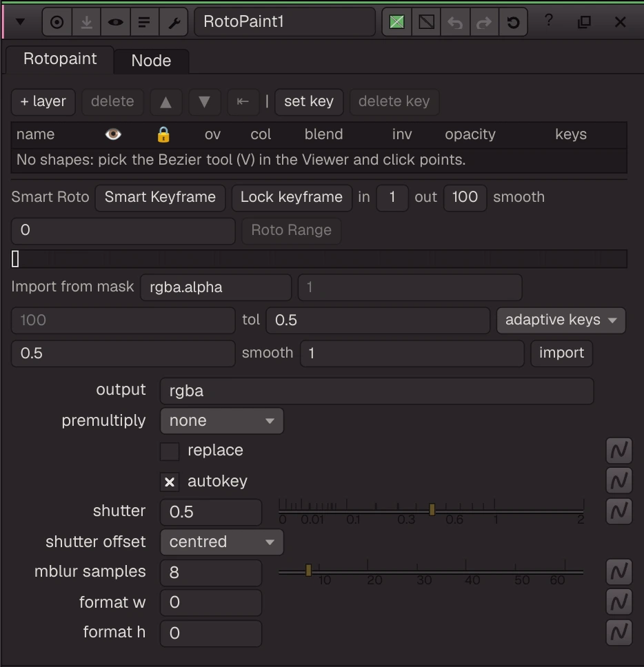Click the animation icon beside format h
The image size is (644, 667).
click(619, 633)
